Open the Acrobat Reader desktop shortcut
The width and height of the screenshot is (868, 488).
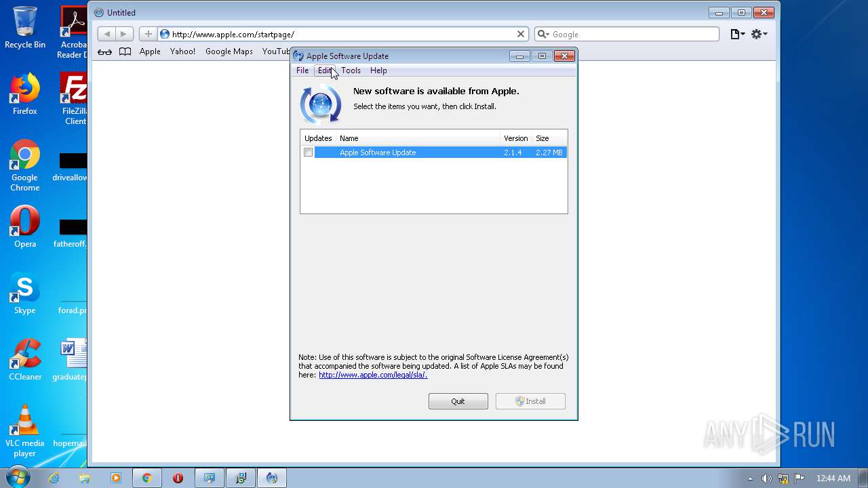(73, 32)
